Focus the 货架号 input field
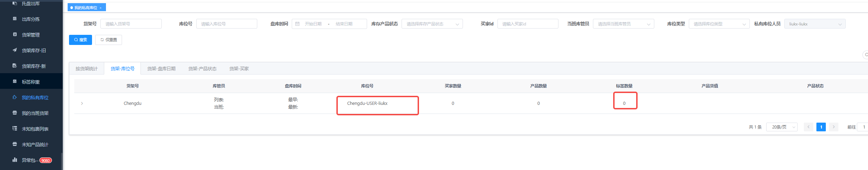Viewport: 868px width, 170px height. coord(131,24)
